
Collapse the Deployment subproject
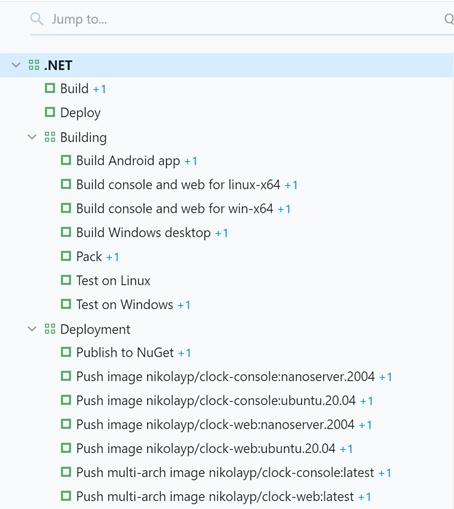[32, 329]
